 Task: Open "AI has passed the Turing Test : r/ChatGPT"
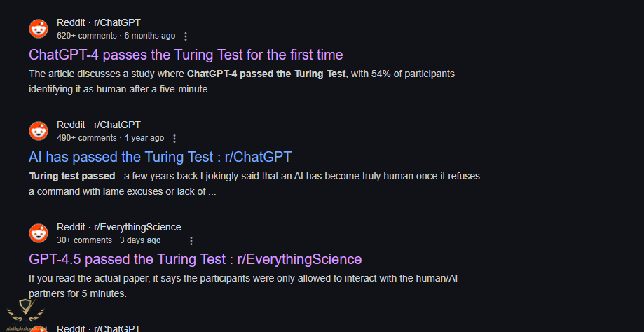click(160, 156)
